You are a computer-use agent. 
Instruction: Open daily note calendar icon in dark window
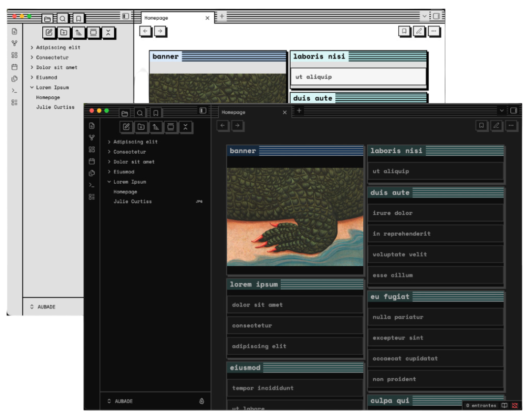[x=92, y=162]
